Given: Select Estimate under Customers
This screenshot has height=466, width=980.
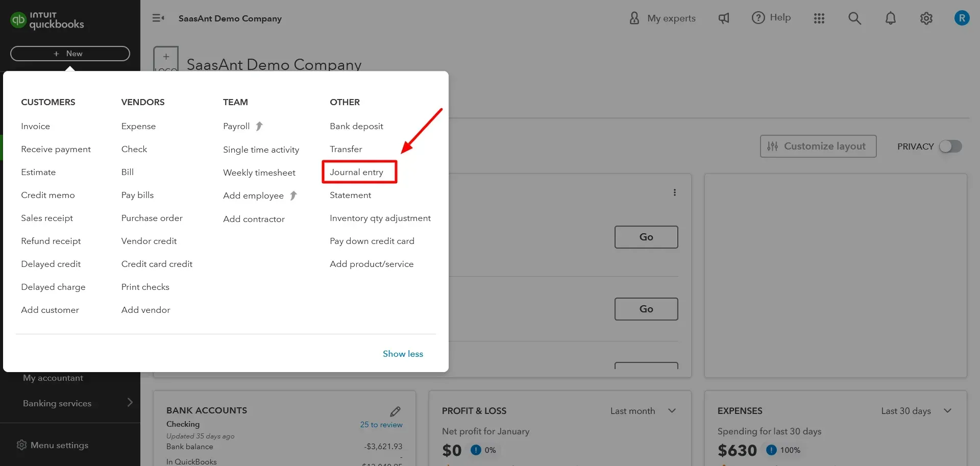Looking at the screenshot, I should (38, 172).
